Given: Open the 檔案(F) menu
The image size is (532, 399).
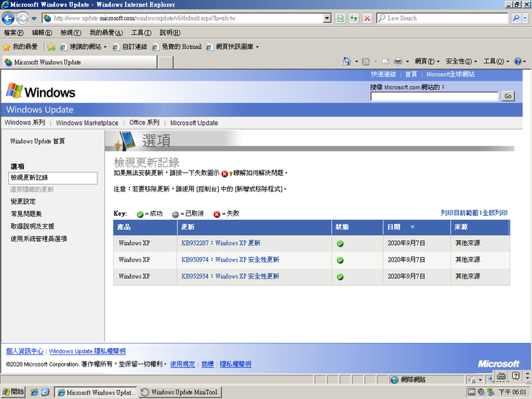Looking at the screenshot, I should [x=13, y=33].
